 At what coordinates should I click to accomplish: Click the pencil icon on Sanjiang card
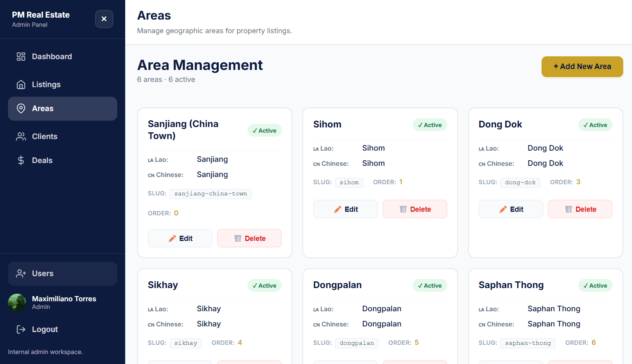click(172, 239)
